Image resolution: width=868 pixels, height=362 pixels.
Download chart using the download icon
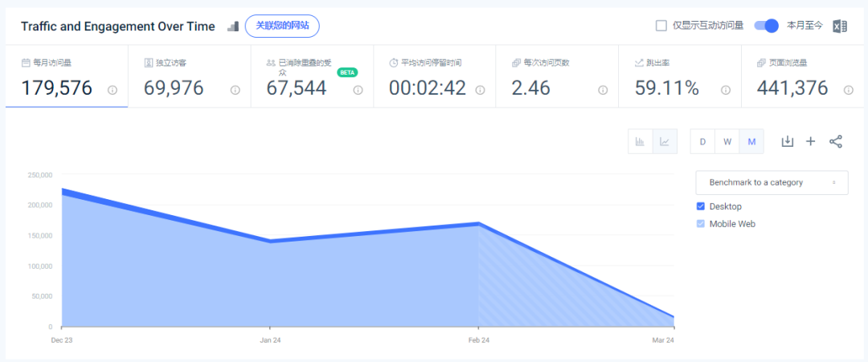click(x=787, y=141)
